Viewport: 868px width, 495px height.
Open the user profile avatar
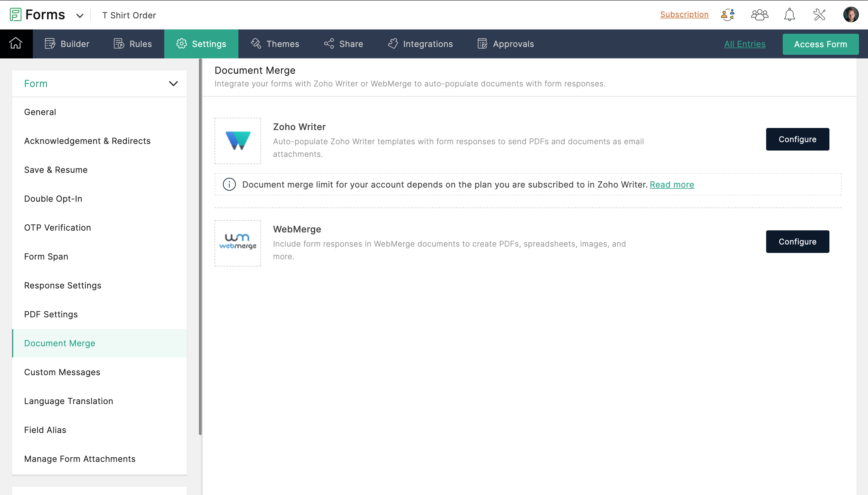click(x=851, y=15)
